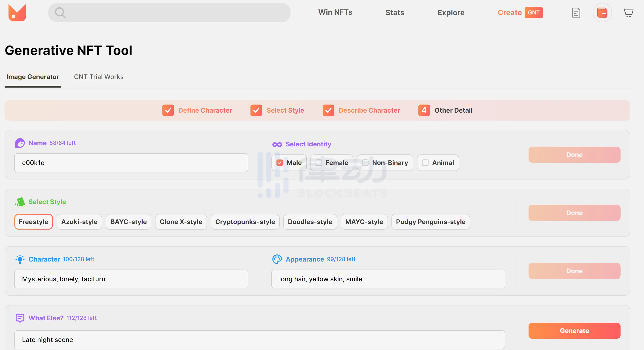Enable the Non-Binary identity checkbox

click(x=365, y=163)
